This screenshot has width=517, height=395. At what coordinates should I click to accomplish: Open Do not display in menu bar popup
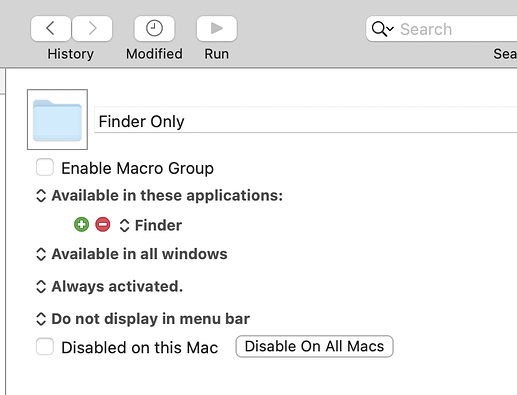point(143,319)
